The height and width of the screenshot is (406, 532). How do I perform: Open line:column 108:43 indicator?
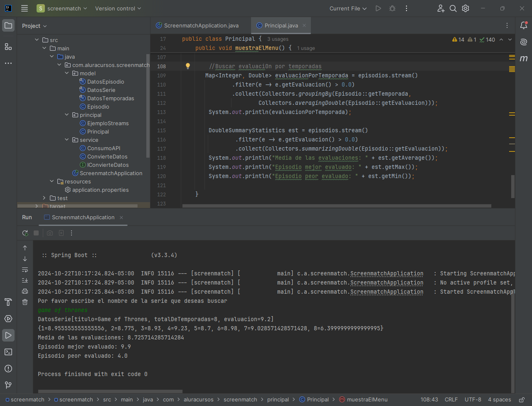click(x=429, y=399)
